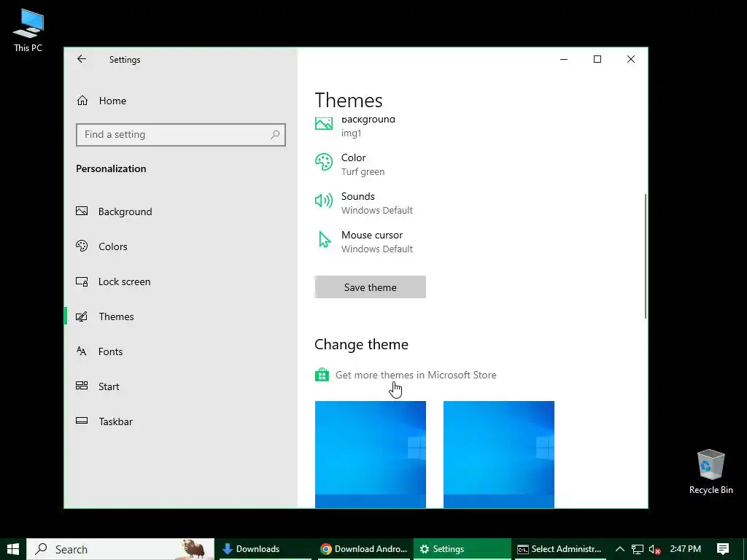This screenshot has width=747, height=560.
Task: Select the first blue Windows theme thumbnail
Action: 370,455
